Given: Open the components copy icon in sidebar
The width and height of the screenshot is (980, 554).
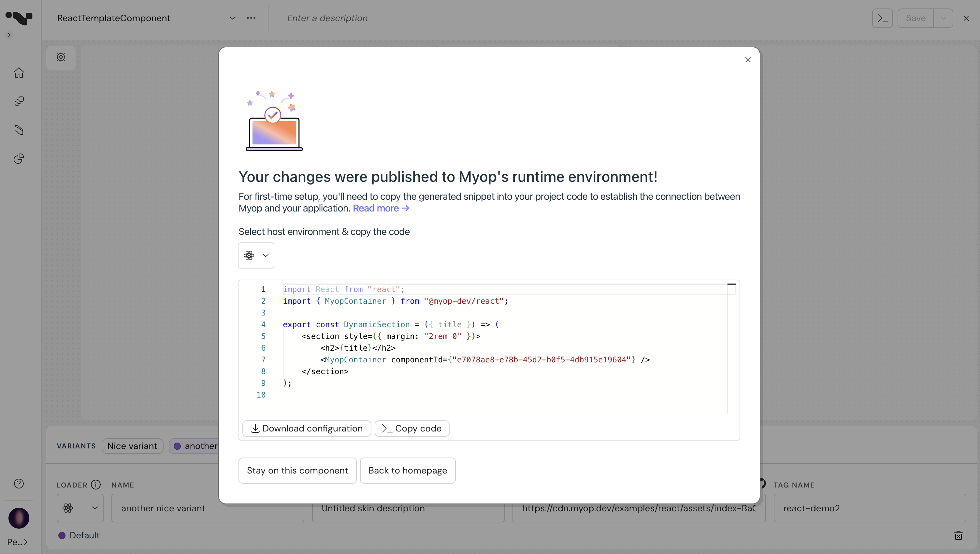Looking at the screenshot, I should 19,101.
